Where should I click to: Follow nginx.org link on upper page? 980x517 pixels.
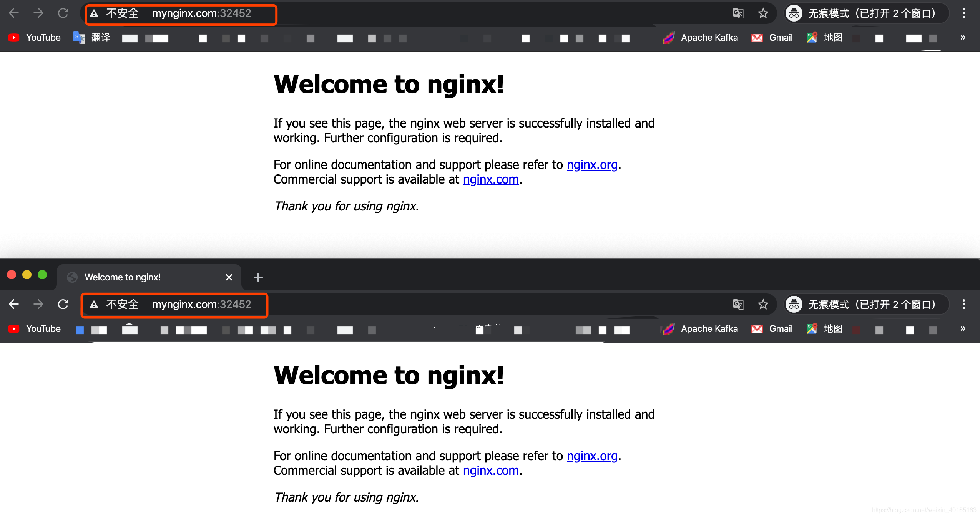click(592, 165)
